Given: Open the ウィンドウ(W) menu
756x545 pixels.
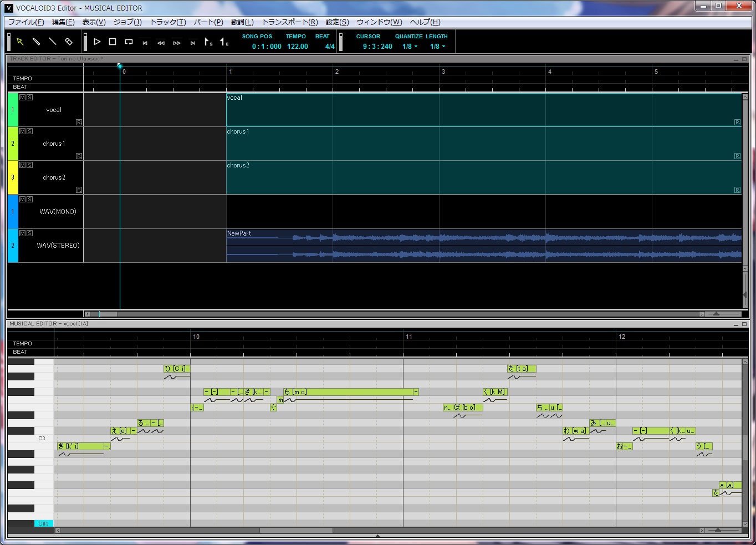Looking at the screenshot, I should click(380, 22).
